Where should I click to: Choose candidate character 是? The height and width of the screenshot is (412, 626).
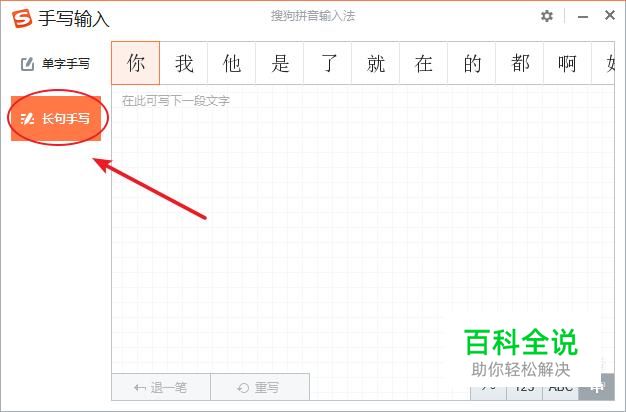click(x=279, y=63)
